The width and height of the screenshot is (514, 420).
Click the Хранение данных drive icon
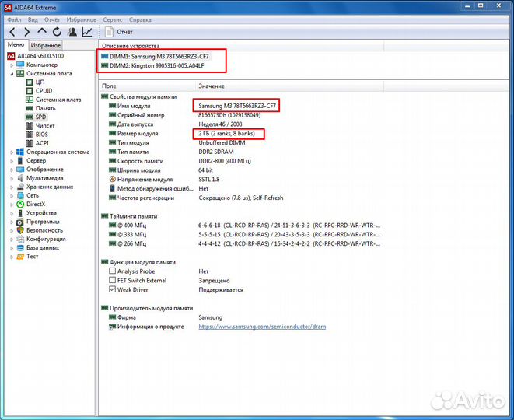tap(20, 187)
